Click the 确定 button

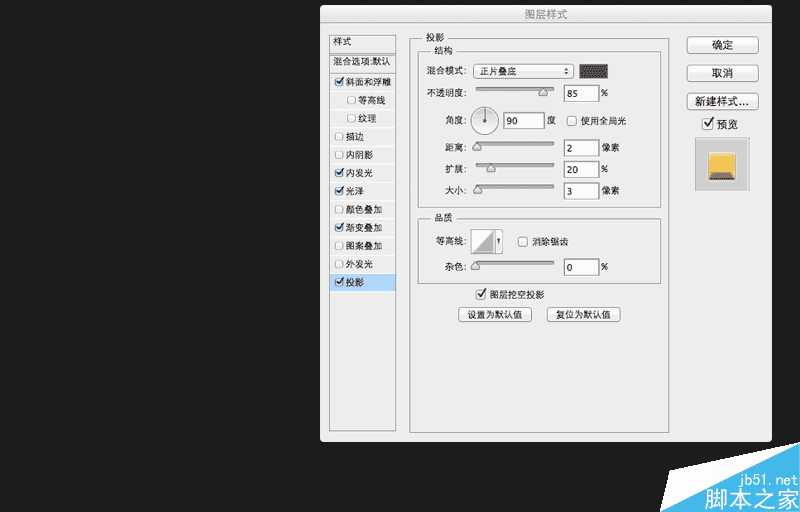coord(722,45)
